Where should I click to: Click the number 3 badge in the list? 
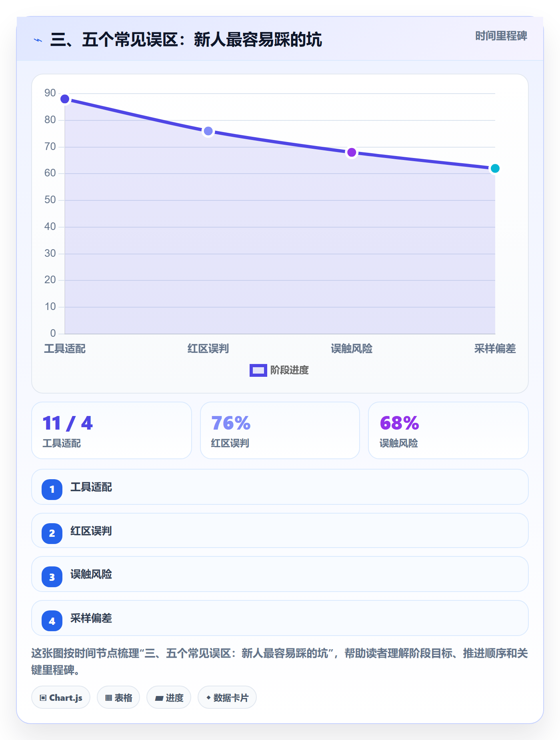(x=52, y=577)
